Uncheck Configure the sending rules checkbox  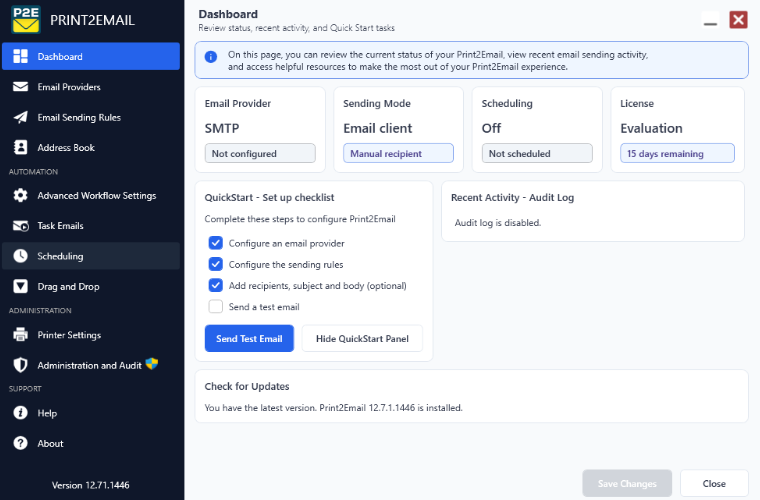[216, 264]
